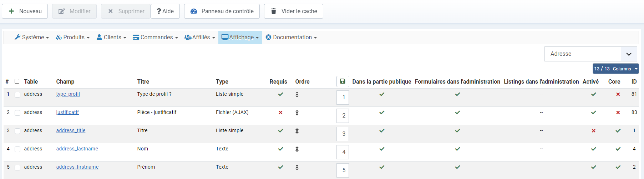Open the Système dropdown menu

32,38
